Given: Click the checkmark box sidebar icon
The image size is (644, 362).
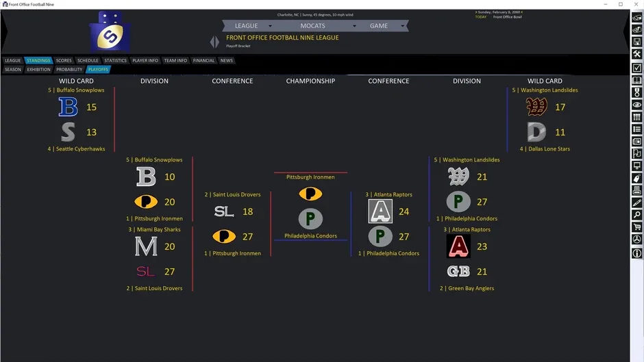Looking at the screenshot, I should (x=636, y=67).
